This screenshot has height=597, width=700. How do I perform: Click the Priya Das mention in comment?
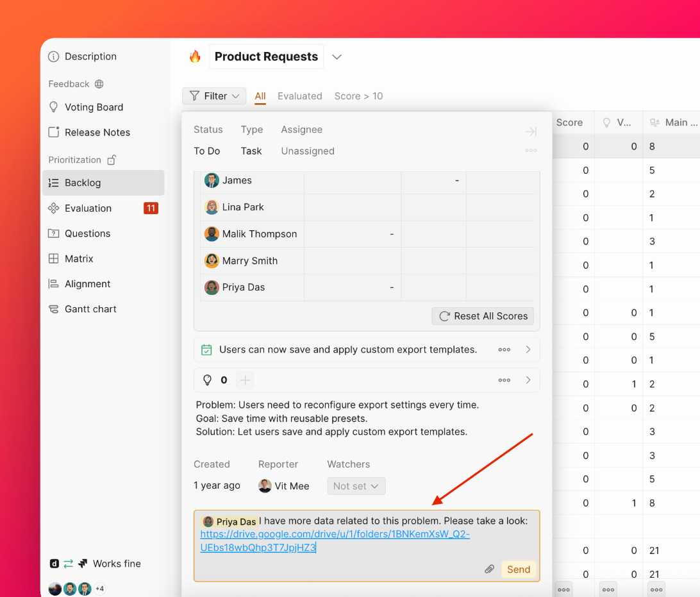230,521
